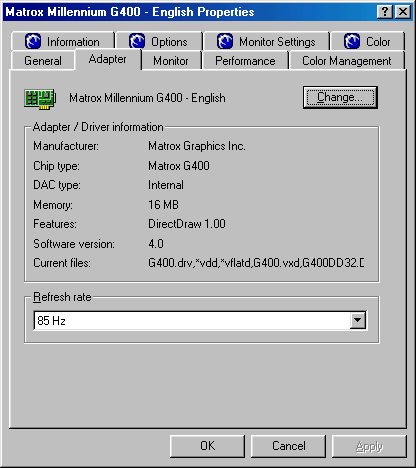
Task: Click the 'Manufacturer:' label
Action: pos(66,146)
